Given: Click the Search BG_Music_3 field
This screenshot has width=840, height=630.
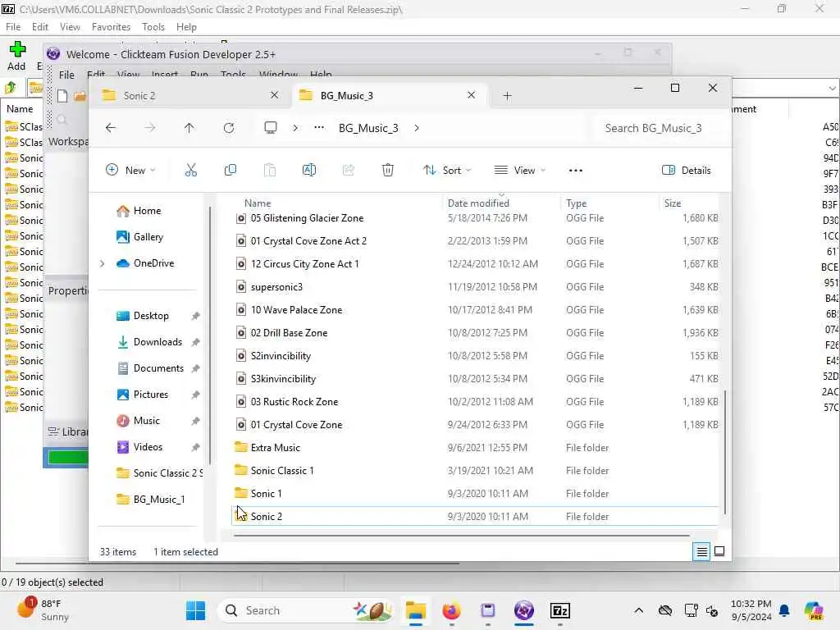Looking at the screenshot, I should pyautogui.click(x=662, y=128).
